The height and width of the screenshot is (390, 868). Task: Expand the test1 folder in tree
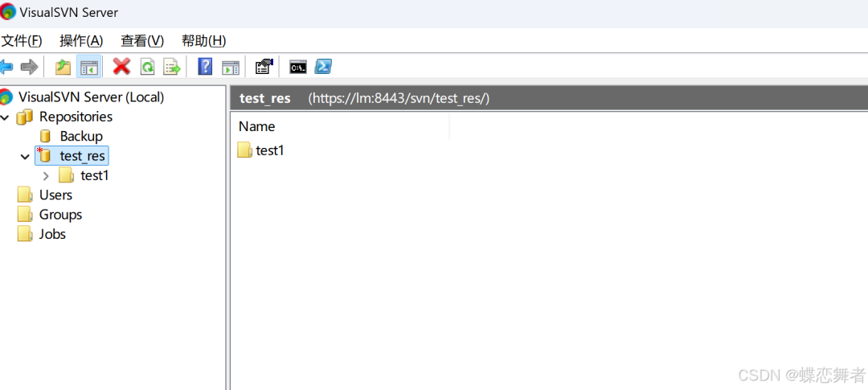(x=46, y=176)
